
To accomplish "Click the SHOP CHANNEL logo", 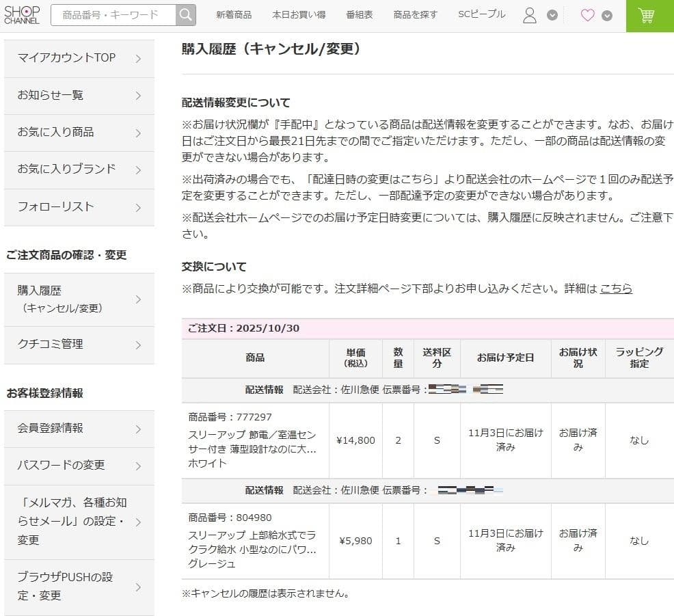I will click(x=23, y=14).
